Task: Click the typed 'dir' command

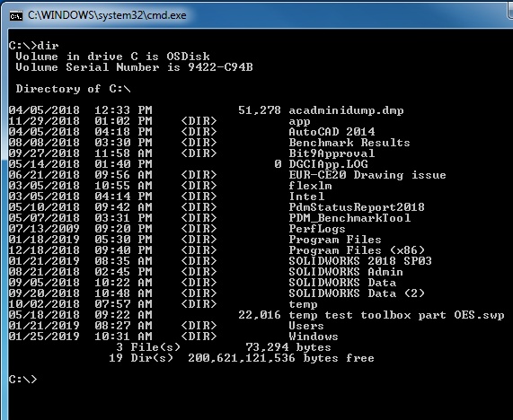Action: click(48, 46)
